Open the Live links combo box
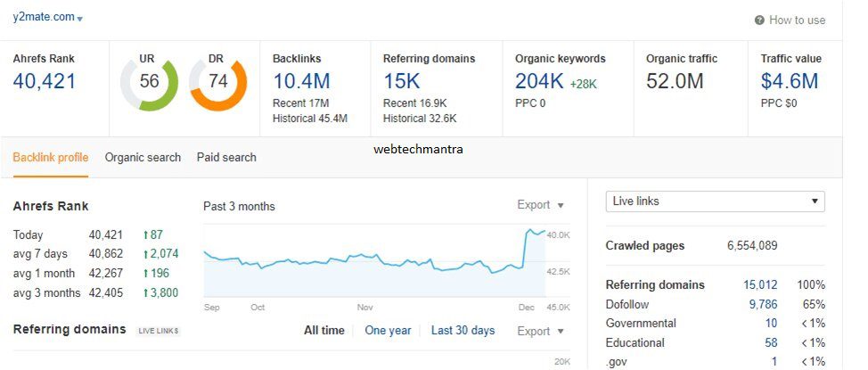Viewport: 868px width, 370px height. tap(716, 201)
